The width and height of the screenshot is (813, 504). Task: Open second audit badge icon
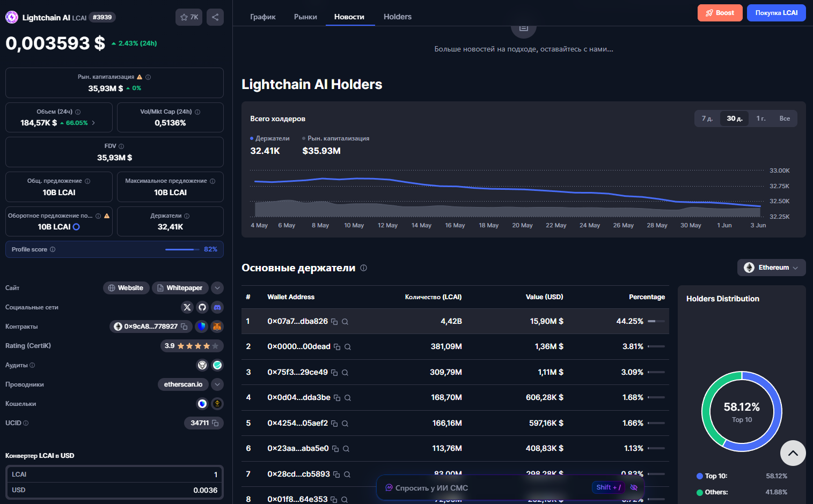pos(217,365)
